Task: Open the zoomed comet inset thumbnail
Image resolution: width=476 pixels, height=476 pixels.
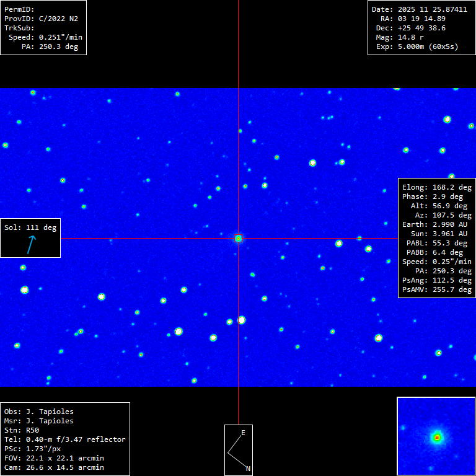Action: [436, 436]
